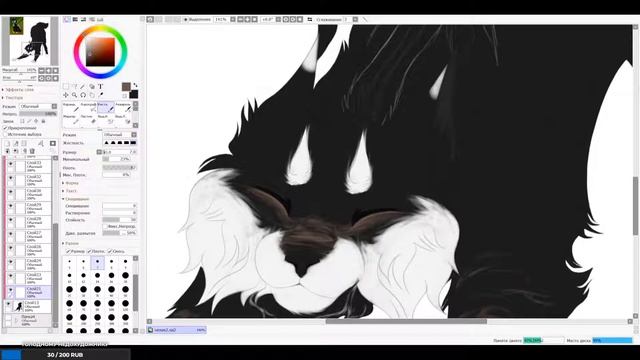The image size is (640, 360).
Task: Hide layer 33 with eye icon
Action: pos(11,164)
